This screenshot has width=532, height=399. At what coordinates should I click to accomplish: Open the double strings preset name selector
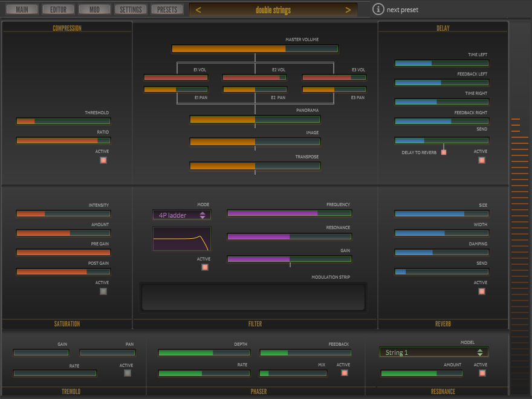pos(273,10)
